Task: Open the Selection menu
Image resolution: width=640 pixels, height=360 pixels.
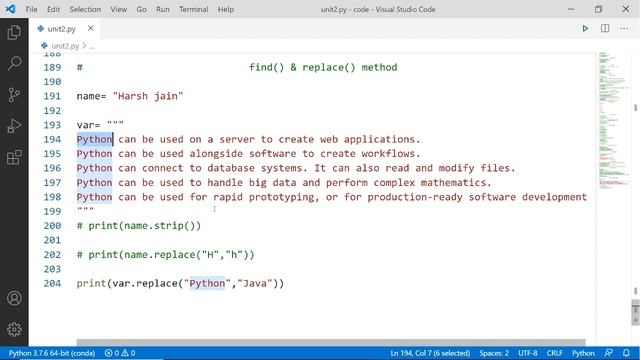Action: [x=85, y=9]
